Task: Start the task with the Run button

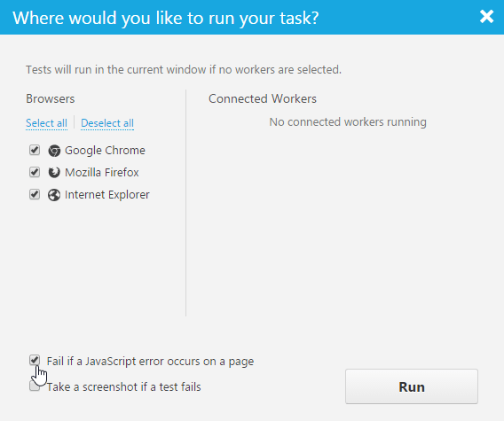Action: (412, 386)
